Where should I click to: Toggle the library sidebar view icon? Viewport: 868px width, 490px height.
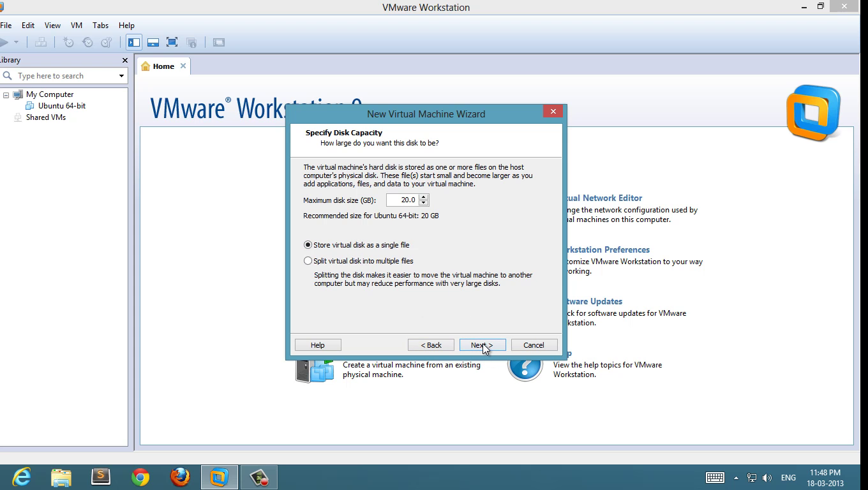pos(134,43)
